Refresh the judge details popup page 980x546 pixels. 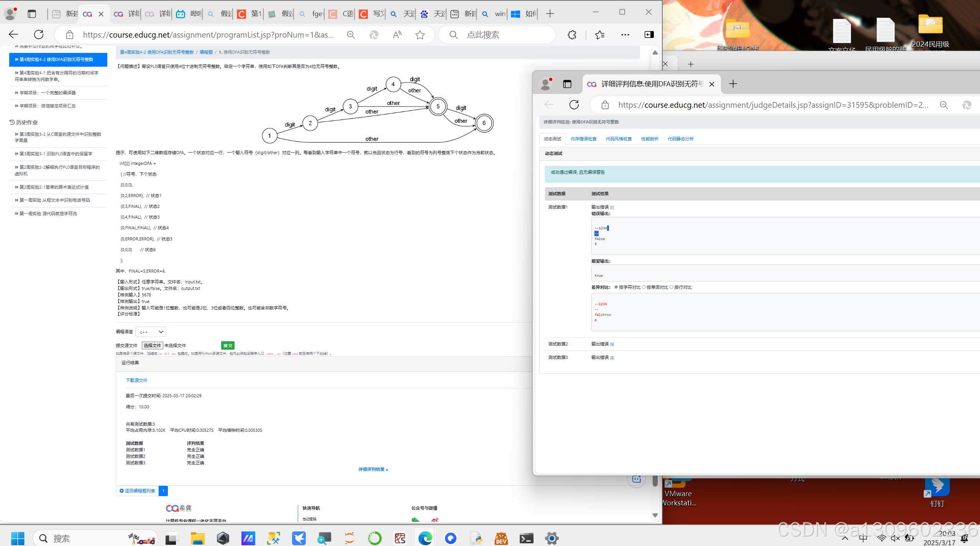574,105
